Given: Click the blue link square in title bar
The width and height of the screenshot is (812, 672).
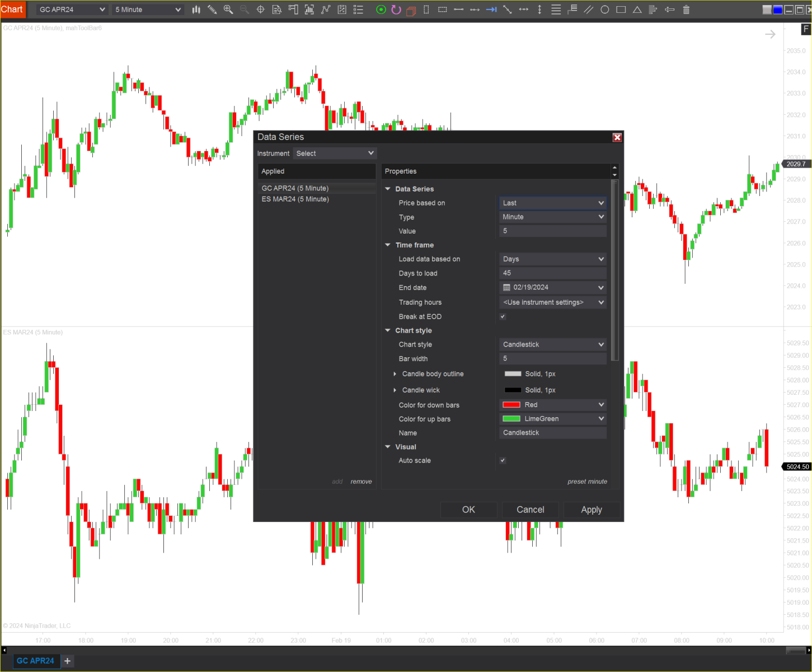Looking at the screenshot, I should click(x=778, y=10).
